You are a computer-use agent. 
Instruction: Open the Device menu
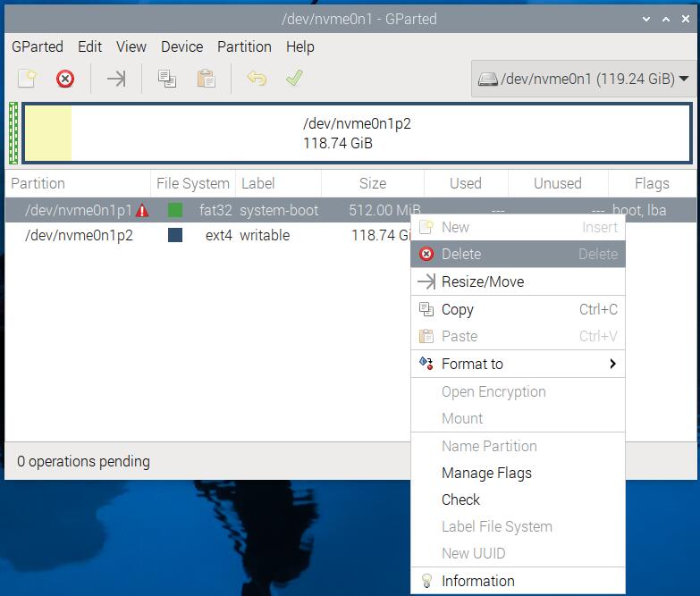182,46
